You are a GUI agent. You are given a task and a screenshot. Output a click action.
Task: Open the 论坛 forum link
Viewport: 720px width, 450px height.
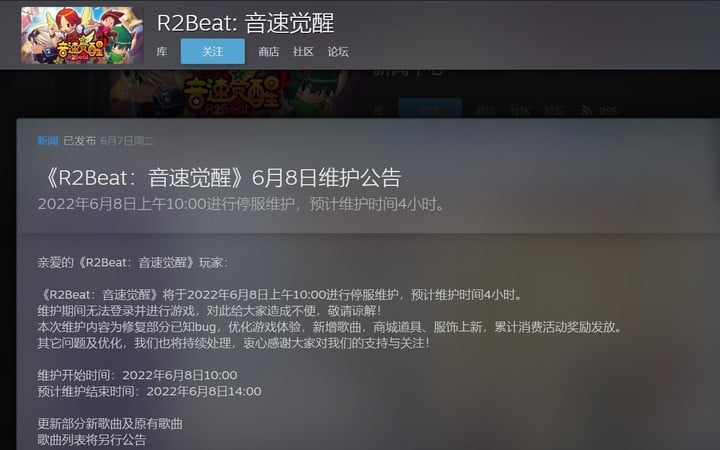338,51
